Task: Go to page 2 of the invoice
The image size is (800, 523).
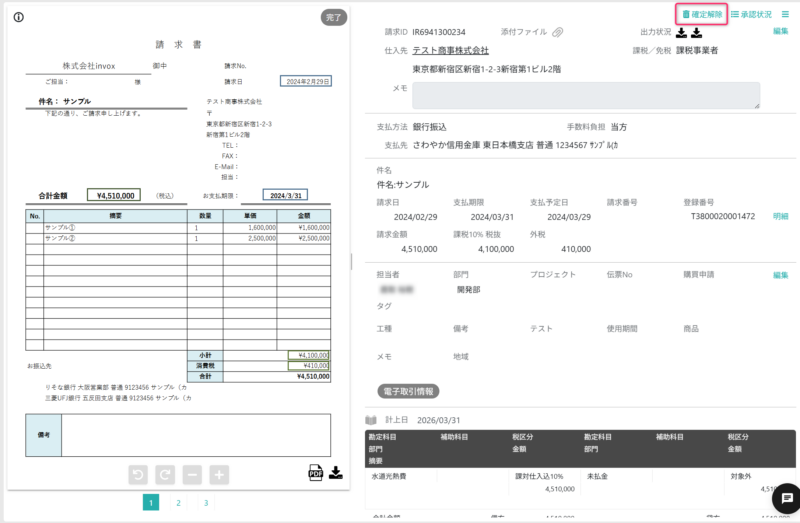Action: pyautogui.click(x=178, y=503)
